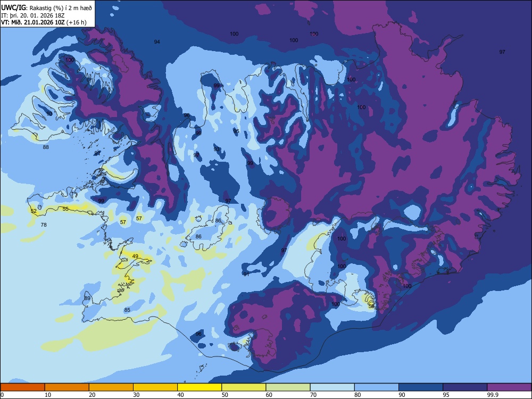The image size is (532, 399).
Task: Select the map humidity value '52'
Action: pos(34,211)
